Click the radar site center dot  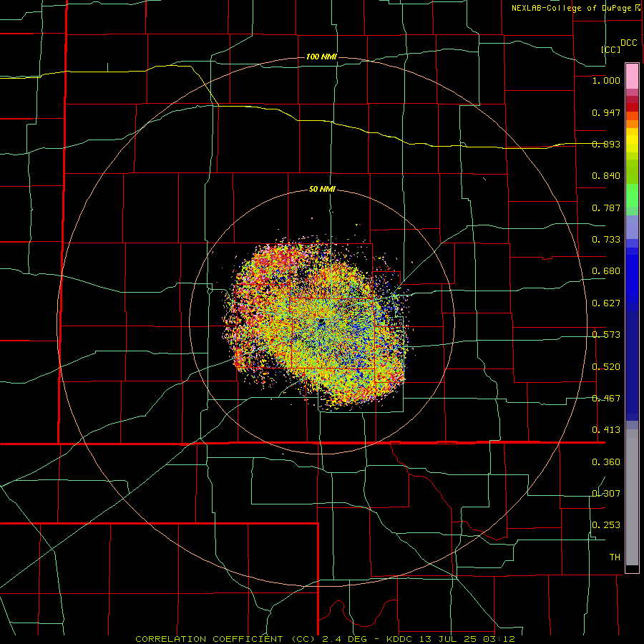click(321, 321)
